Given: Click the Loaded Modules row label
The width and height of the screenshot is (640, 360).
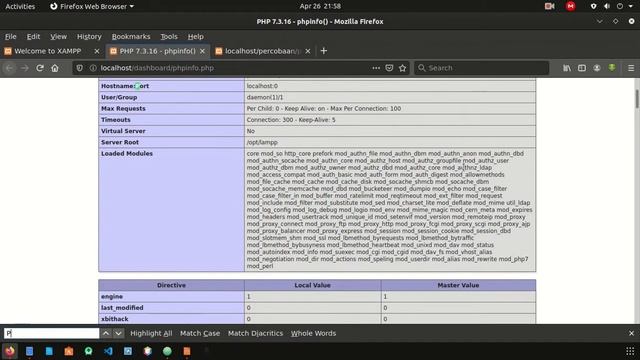Looking at the screenshot, I should point(127,153).
